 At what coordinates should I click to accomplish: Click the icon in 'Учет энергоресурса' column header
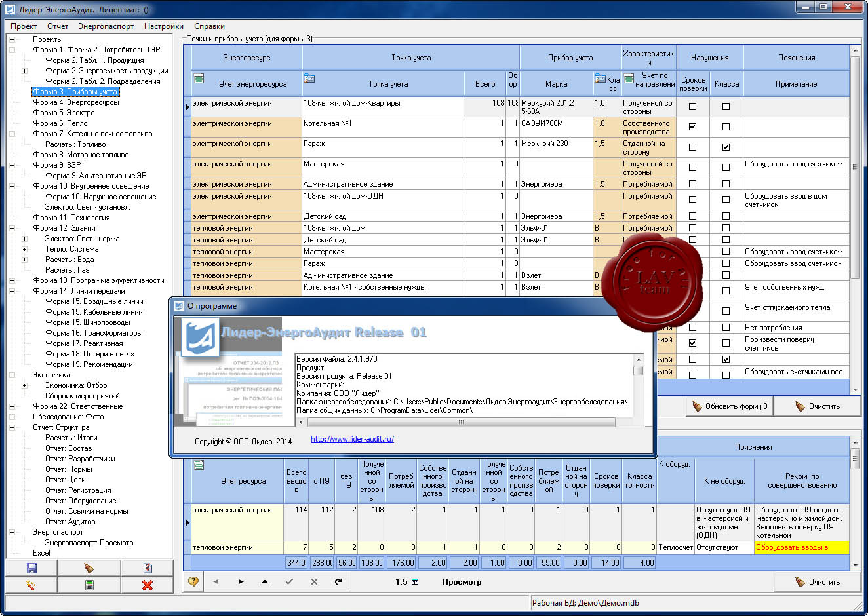[199, 79]
